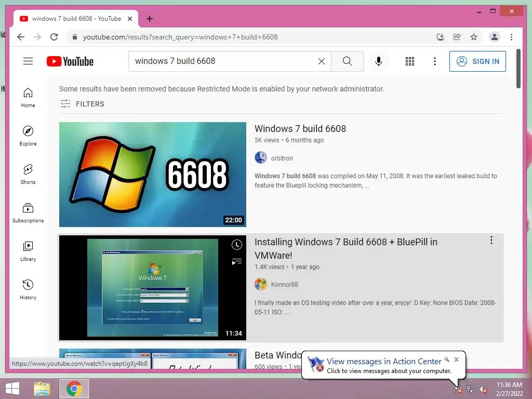Open File Explorer from taskbar

[42, 389]
